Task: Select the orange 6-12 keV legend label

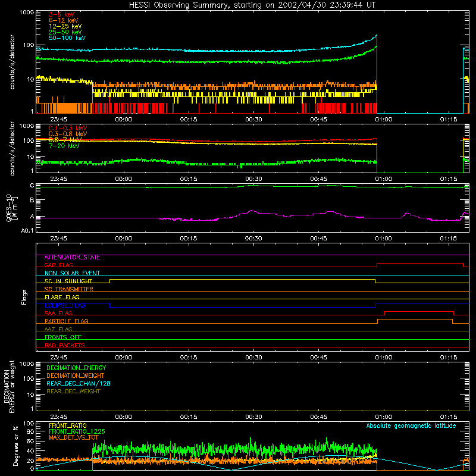Action: click(63, 20)
